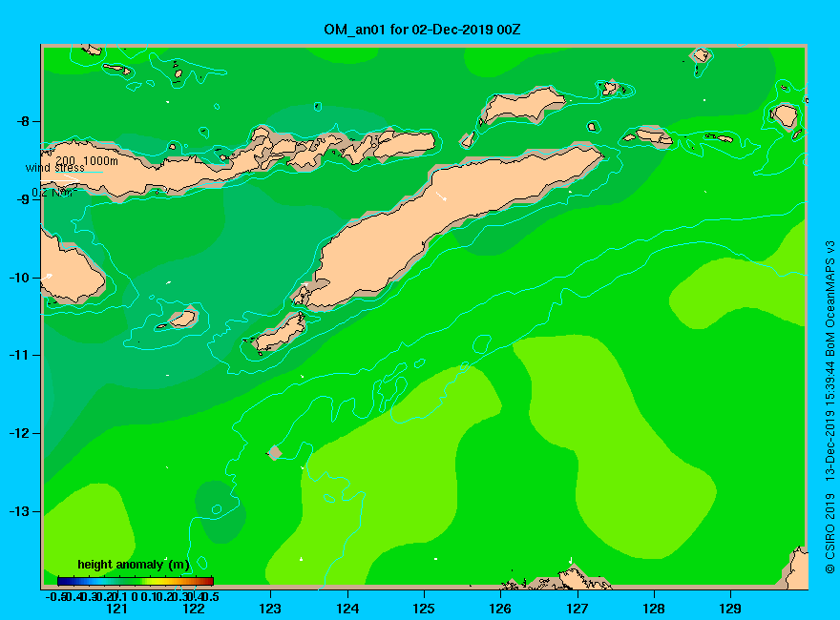Click latitude label -8 on the axis
This screenshot has height=620, width=840.
click(x=23, y=121)
